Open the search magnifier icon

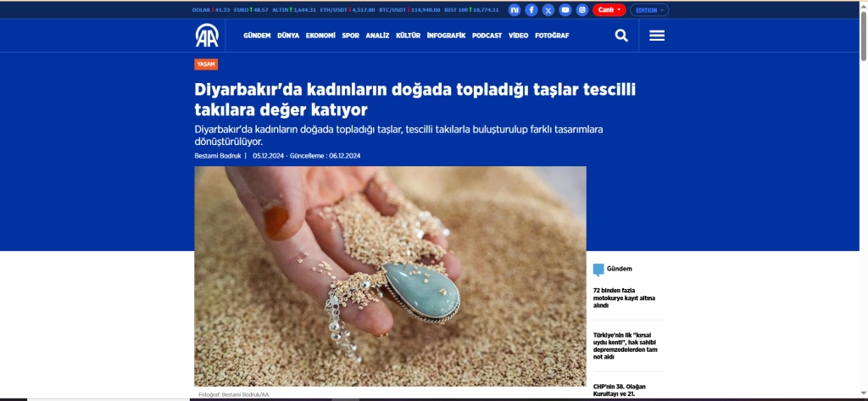(x=621, y=36)
